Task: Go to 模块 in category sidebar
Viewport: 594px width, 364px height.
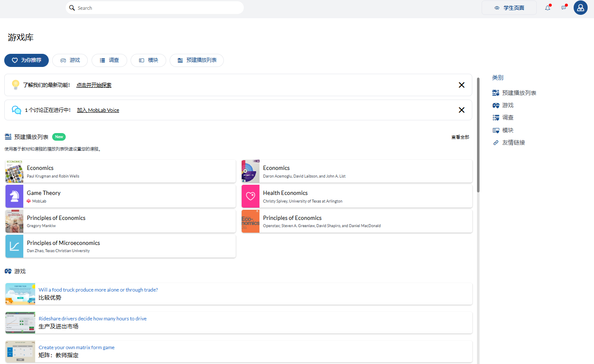Action: pyautogui.click(x=503, y=130)
